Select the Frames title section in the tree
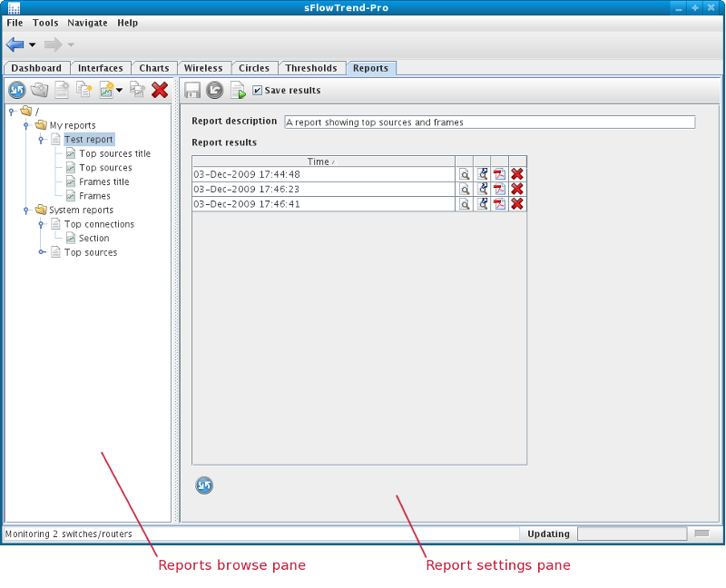Screen dimensions: 726x588 [x=103, y=181]
